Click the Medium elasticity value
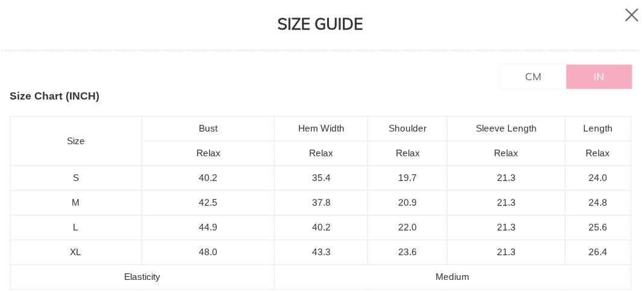The image size is (644, 292). (x=452, y=277)
